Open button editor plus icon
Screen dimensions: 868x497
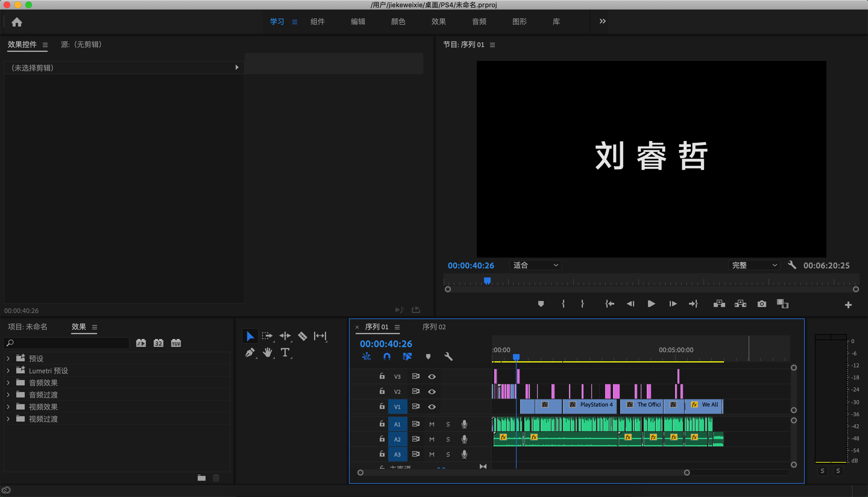(x=848, y=305)
